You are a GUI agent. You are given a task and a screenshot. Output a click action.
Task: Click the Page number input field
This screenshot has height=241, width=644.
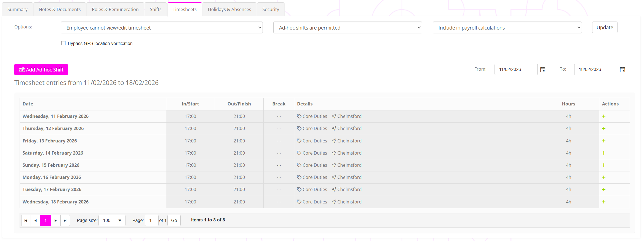click(151, 221)
